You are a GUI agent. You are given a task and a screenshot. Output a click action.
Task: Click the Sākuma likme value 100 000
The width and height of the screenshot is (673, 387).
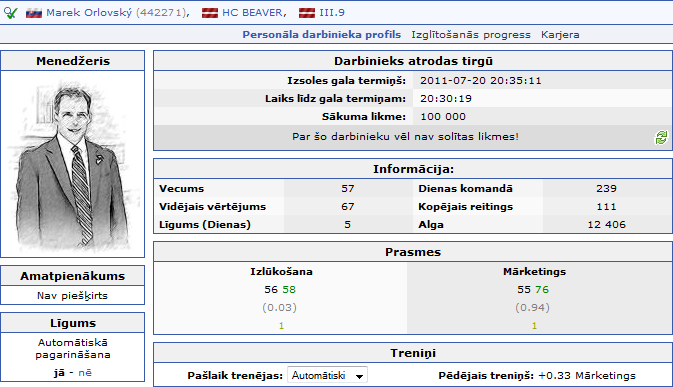[443, 117]
